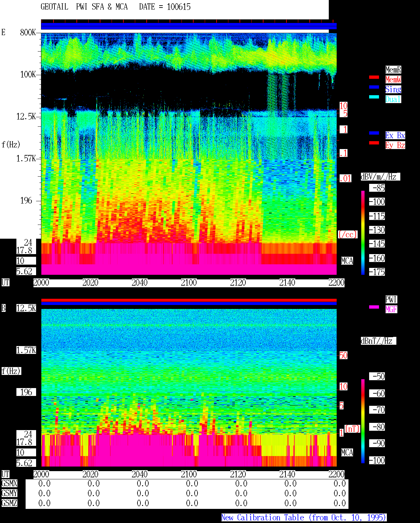Click the MCA label beside E spectrogram
Image resolution: width=420 pixels, height=523 pixels.
[347, 261]
